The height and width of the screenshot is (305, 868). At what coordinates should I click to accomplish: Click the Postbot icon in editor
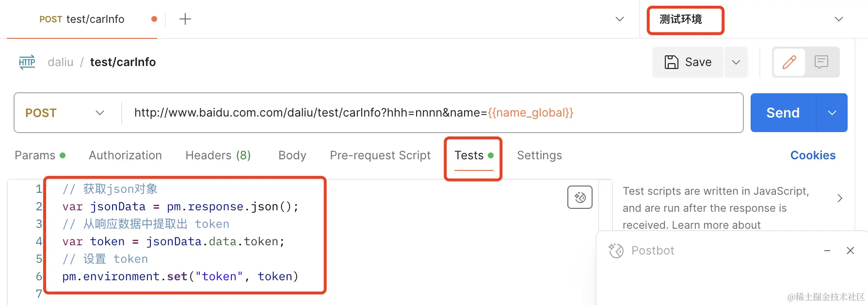tap(580, 197)
